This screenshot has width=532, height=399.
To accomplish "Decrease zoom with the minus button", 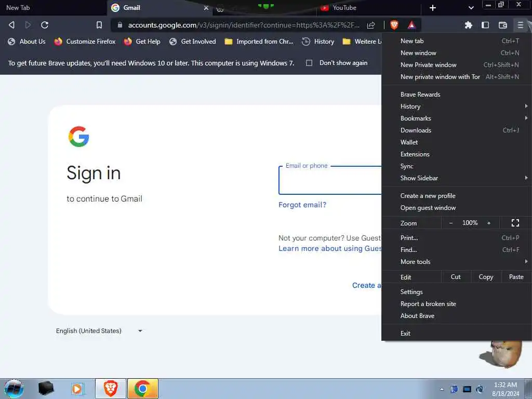I will [450, 223].
